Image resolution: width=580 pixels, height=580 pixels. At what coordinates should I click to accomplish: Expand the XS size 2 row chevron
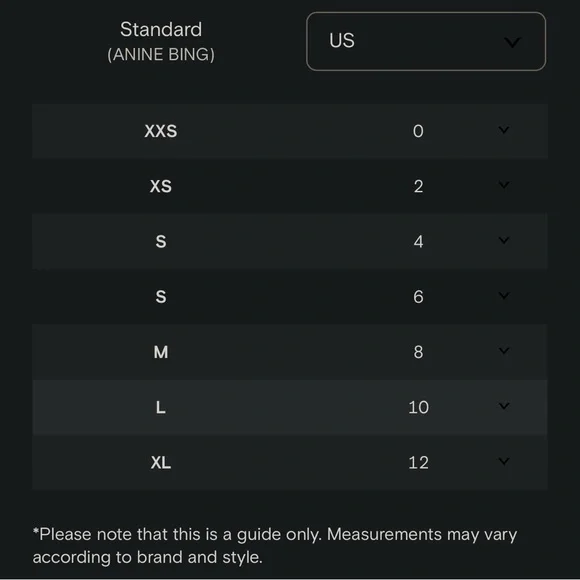pyautogui.click(x=503, y=185)
